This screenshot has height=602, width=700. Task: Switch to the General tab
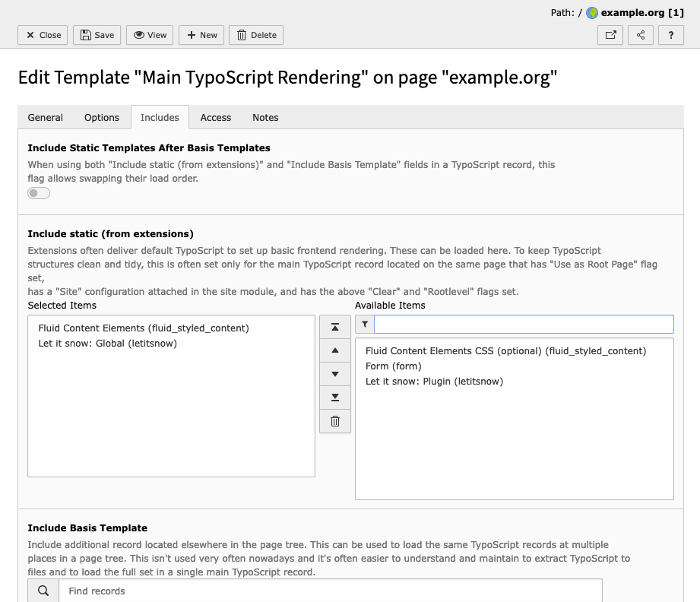46,118
